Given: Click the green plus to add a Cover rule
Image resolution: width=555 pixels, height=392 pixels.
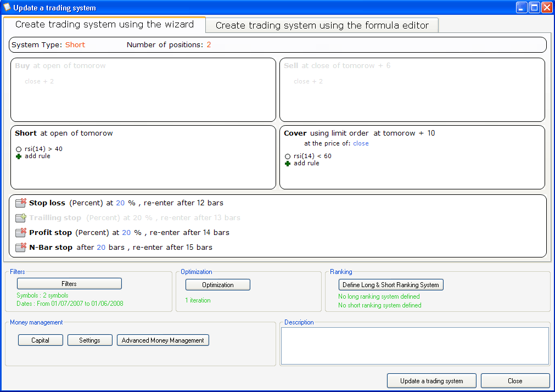Looking at the screenshot, I should pyautogui.click(x=288, y=164).
